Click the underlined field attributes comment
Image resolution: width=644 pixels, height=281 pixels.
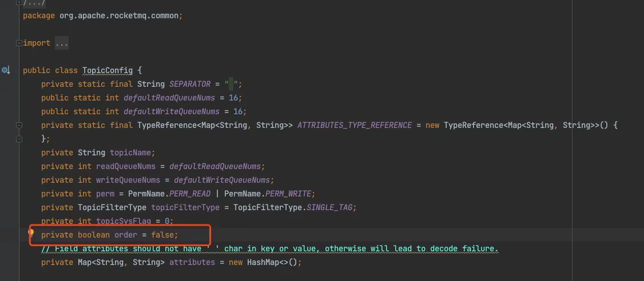(x=269, y=248)
